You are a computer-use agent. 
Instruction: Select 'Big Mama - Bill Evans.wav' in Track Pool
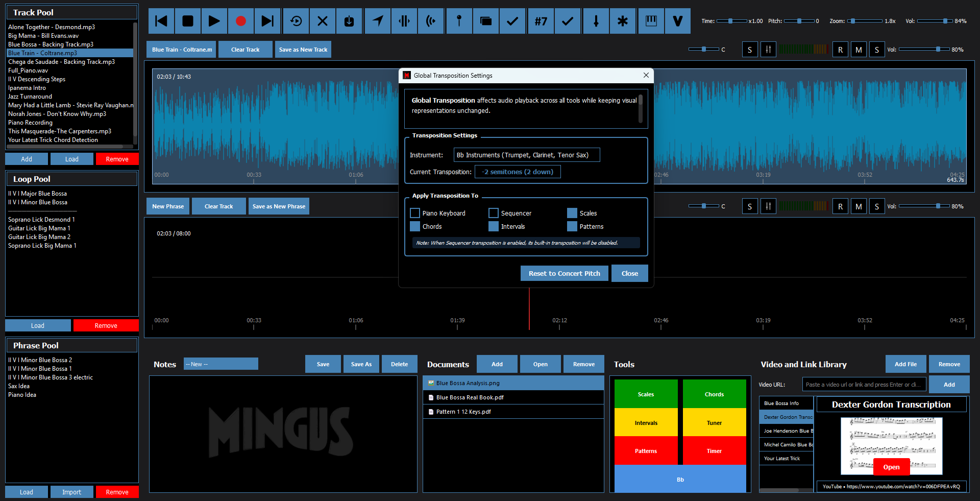(43, 36)
